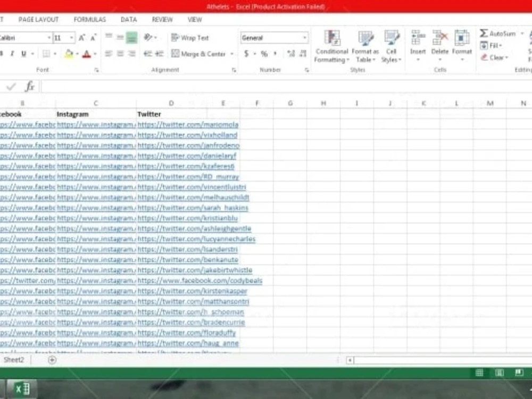Image resolution: width=532 pixels, height=399 pixels.
Task: Click Increase Indent icon
Action: pyautogui.click(x=159, y=54)
